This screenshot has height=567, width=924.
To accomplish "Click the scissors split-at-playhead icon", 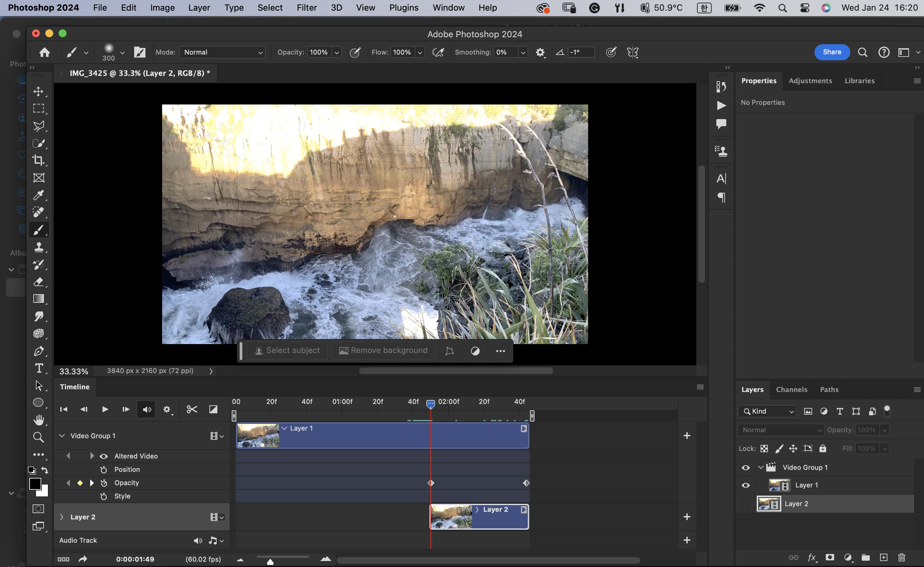I will pyautogui.click(x=192, y=409).
